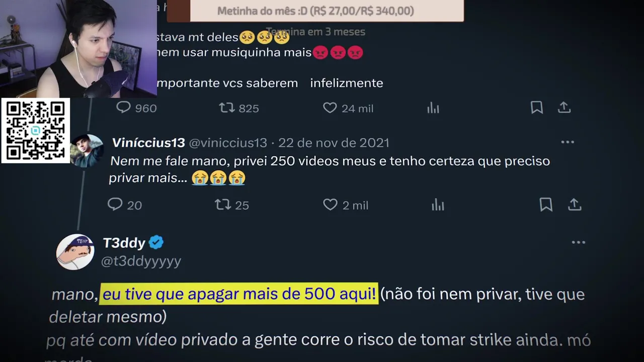Click Viníccius13's profile avatar

[87, 150]
